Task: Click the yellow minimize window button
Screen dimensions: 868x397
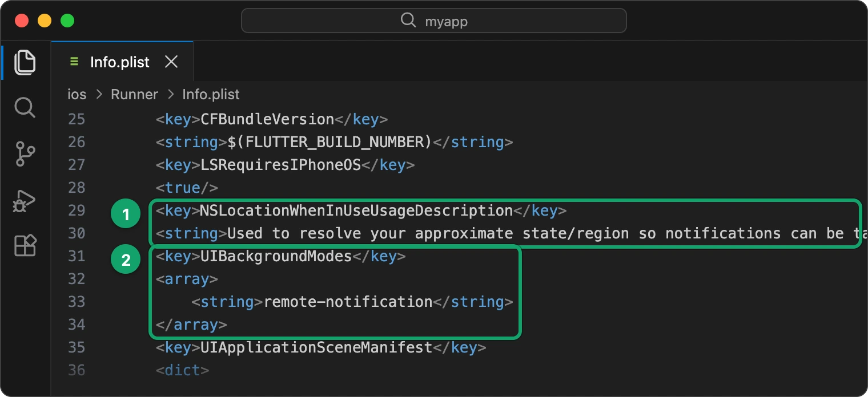Action: [45, 21]
